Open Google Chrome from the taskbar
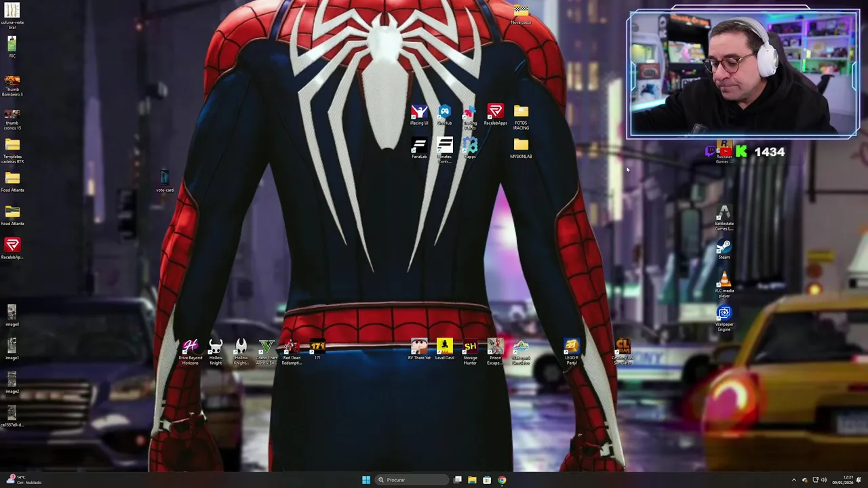868x488 pixels. point(502,480)
